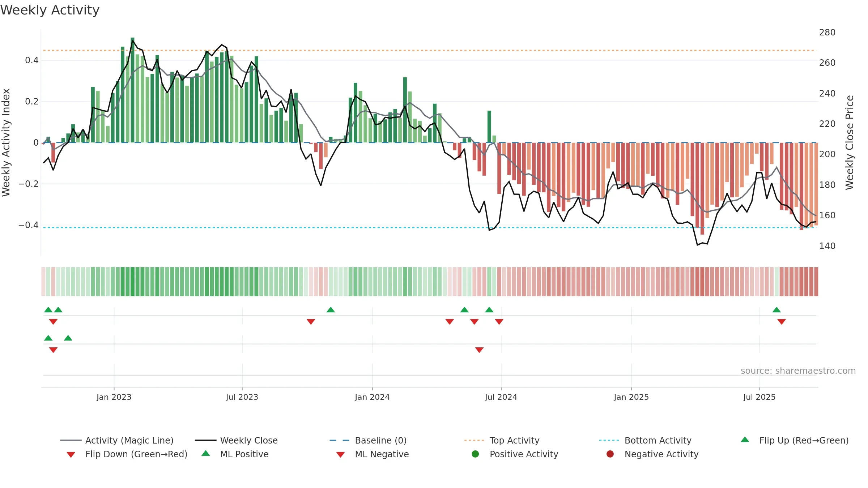Click the 180 price axis tick

coord(827,185)
